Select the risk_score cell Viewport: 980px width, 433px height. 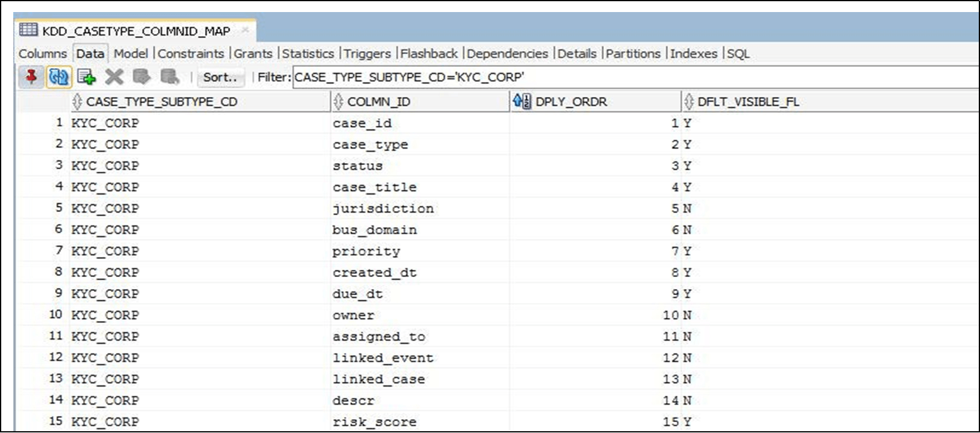(x=420, y=422)
